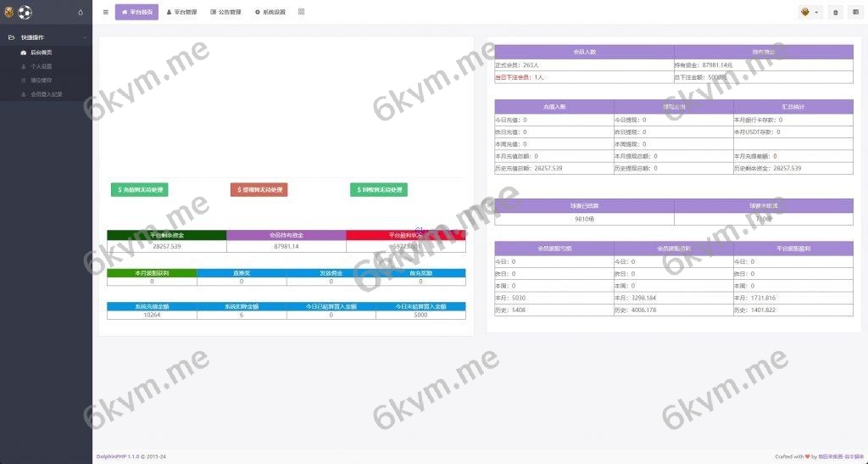Switch to the 公告管理 tab
This screenshot has width=868, height=464.
pos(225,12)
